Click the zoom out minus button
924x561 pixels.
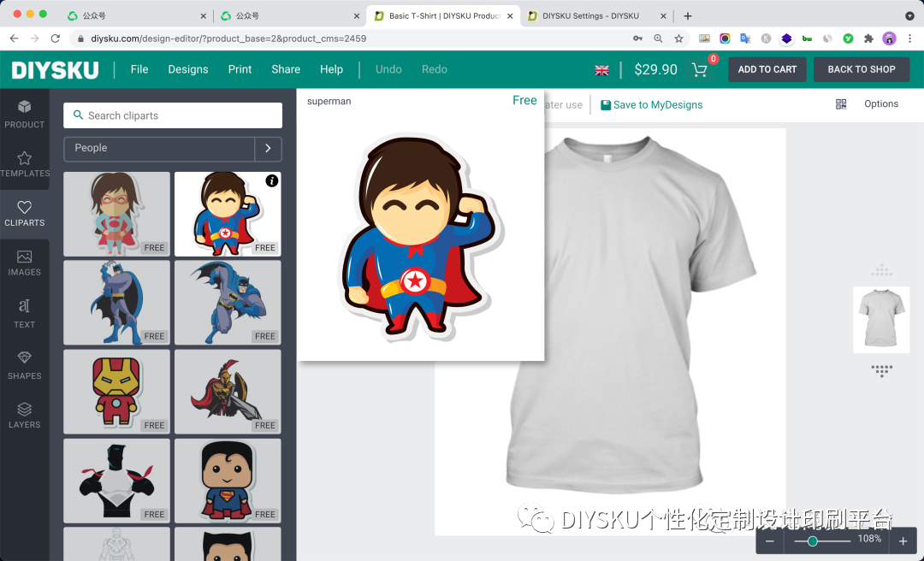coord(770,541)
